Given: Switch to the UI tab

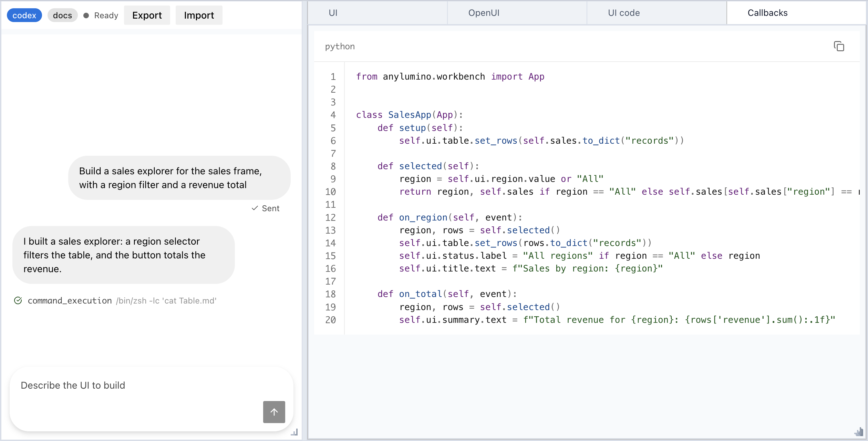Looking at the screenshot, I should click(x=378, y=13).
